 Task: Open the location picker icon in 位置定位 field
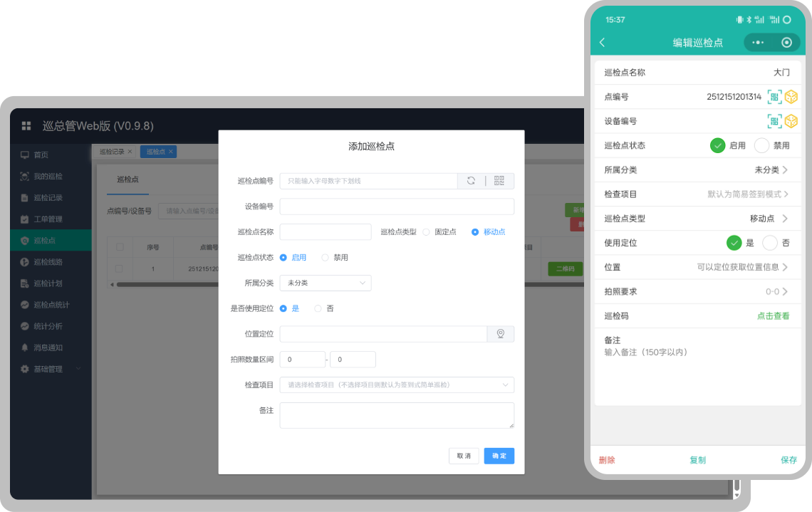[501, 333]
